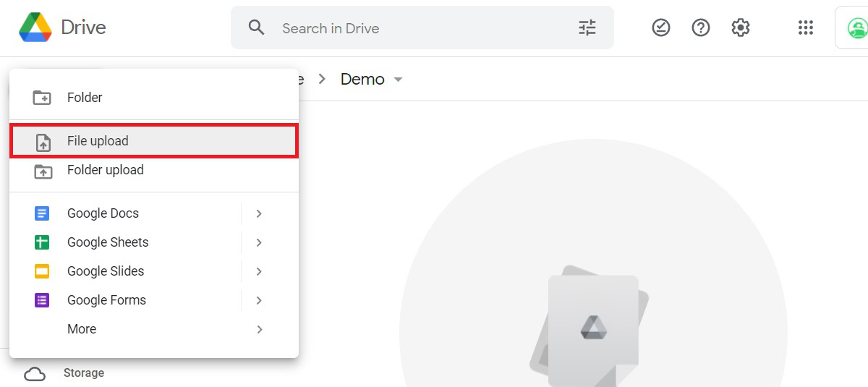Viewport: 868px width, 387px height.
Task: Select File upload from the menu
Action: point(98,141)
